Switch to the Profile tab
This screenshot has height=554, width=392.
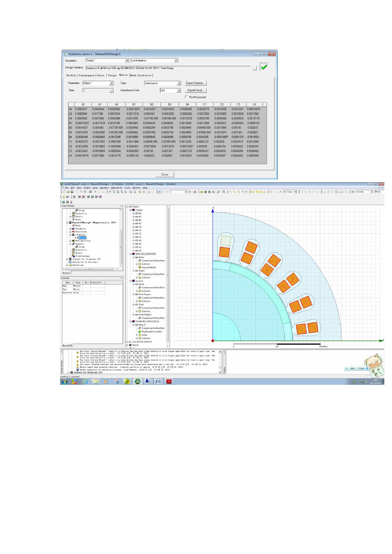pos(71,75)
